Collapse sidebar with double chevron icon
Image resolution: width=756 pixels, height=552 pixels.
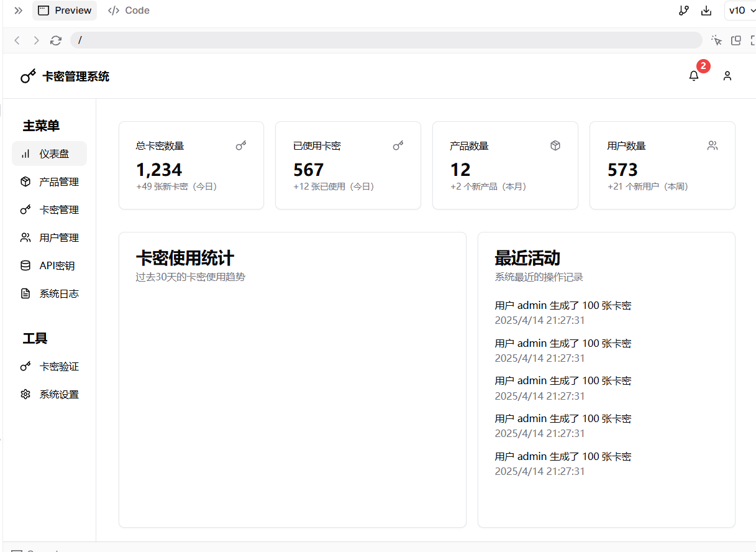pos(18,11)
